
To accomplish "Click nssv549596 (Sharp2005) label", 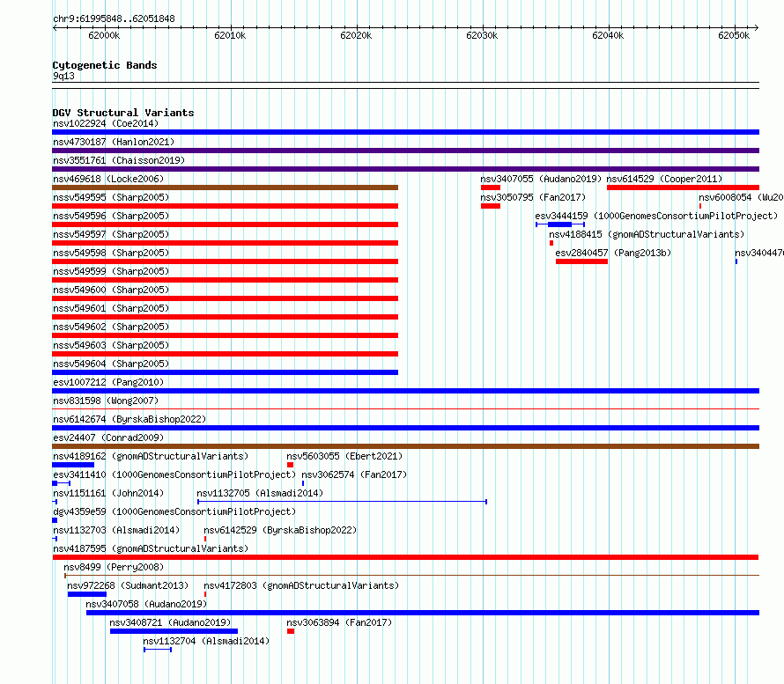I will coord(111,216).
